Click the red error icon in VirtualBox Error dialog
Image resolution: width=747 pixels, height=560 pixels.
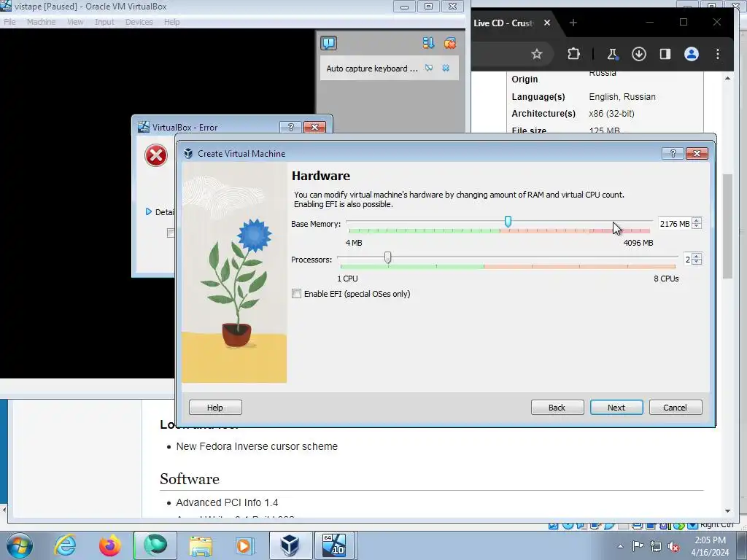156,155
